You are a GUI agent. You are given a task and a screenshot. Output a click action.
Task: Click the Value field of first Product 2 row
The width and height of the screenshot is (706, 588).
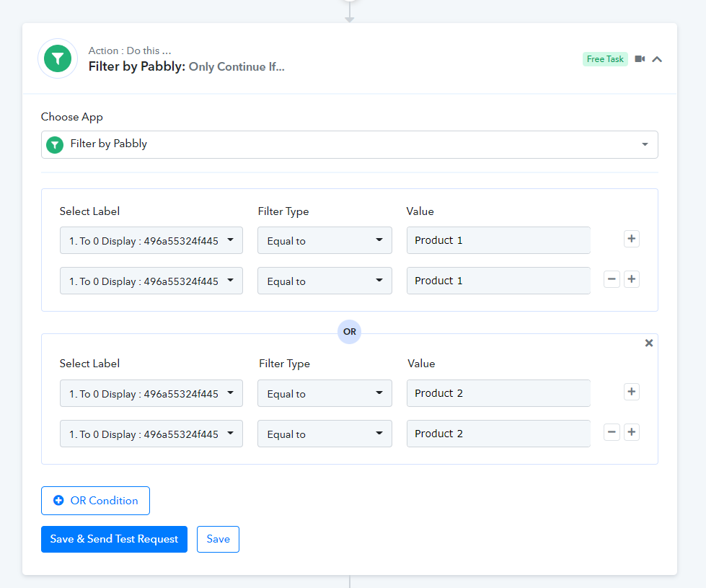tap(498, 393)
